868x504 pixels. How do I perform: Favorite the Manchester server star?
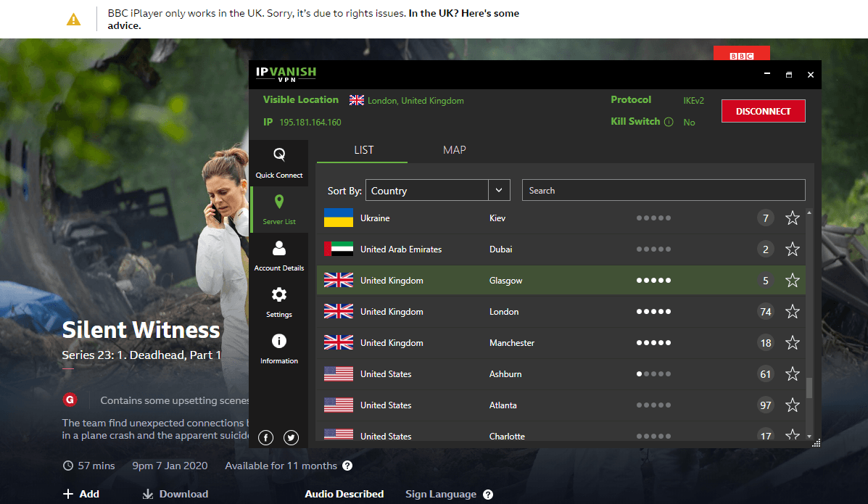pyautogui.click(x=792, y=343)
